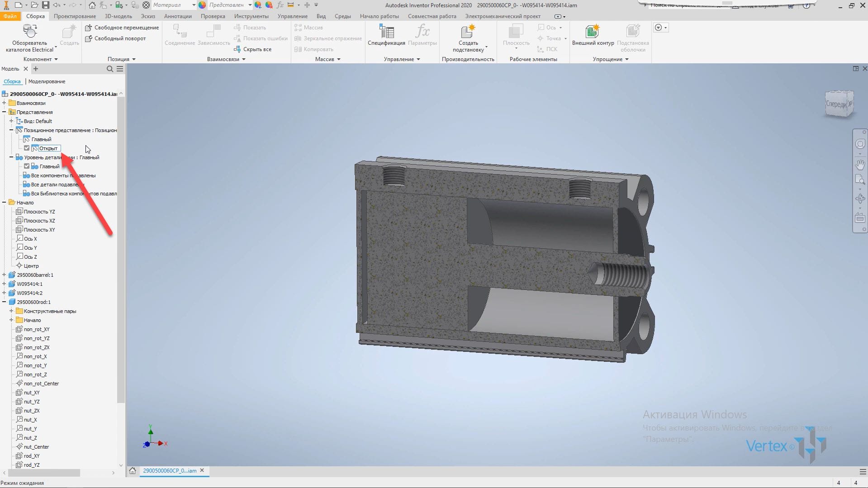
Task: Open the fx parameters icon in the quick access toolbar
Action: point(280,5)
